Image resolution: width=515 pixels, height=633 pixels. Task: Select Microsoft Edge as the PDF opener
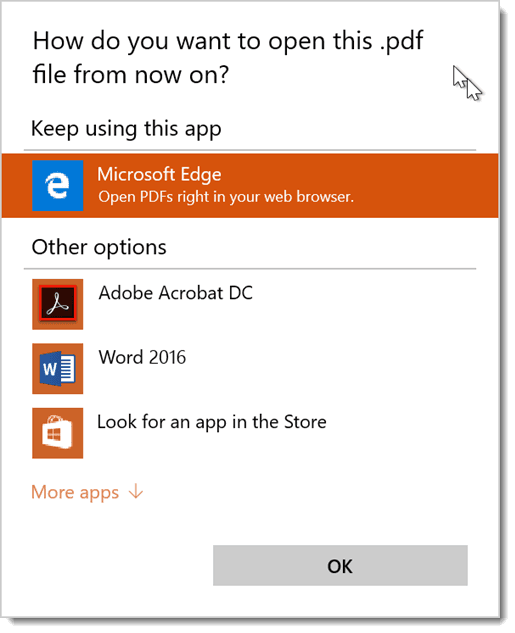250,186
